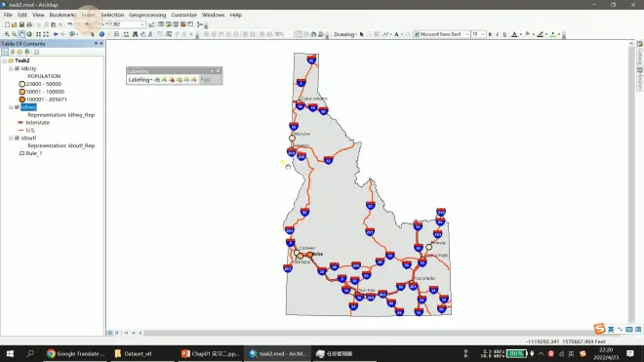The height and width of the screenshot is (362, 644).
Task: Click the Save map document icon
Action: (21, 24)
